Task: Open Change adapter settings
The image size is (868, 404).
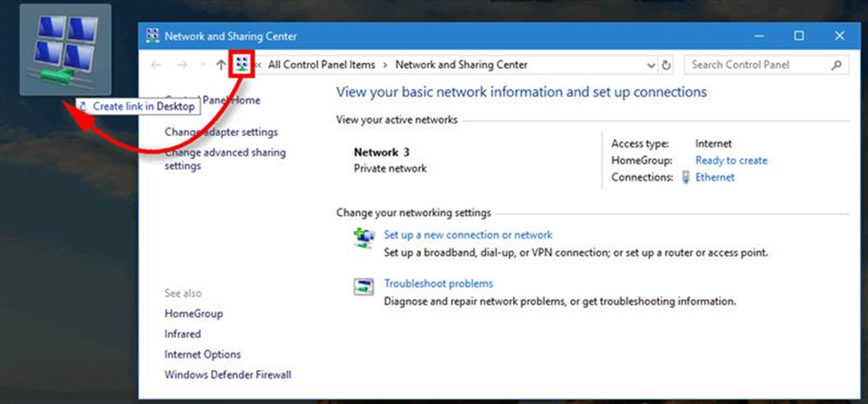Action: [x=221, y=132]
